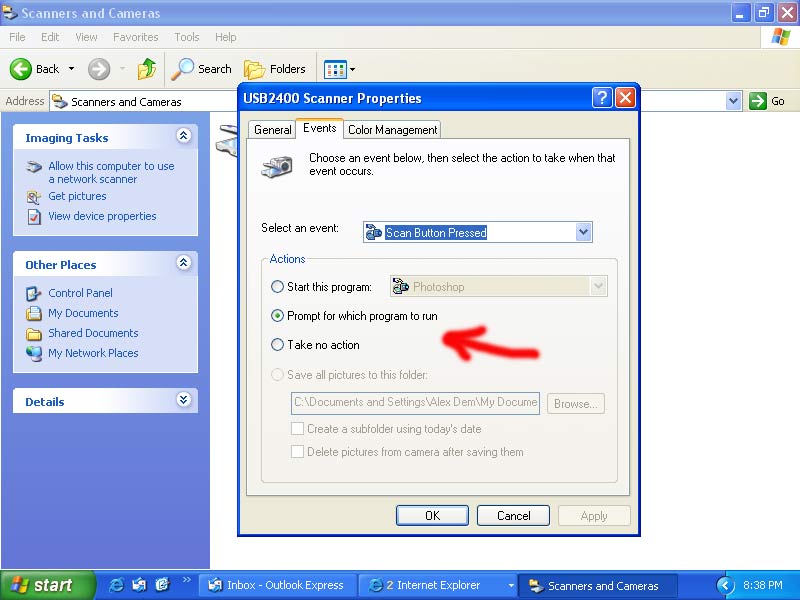
Task: Click the Apply button
Action: (x=594, y=516)
